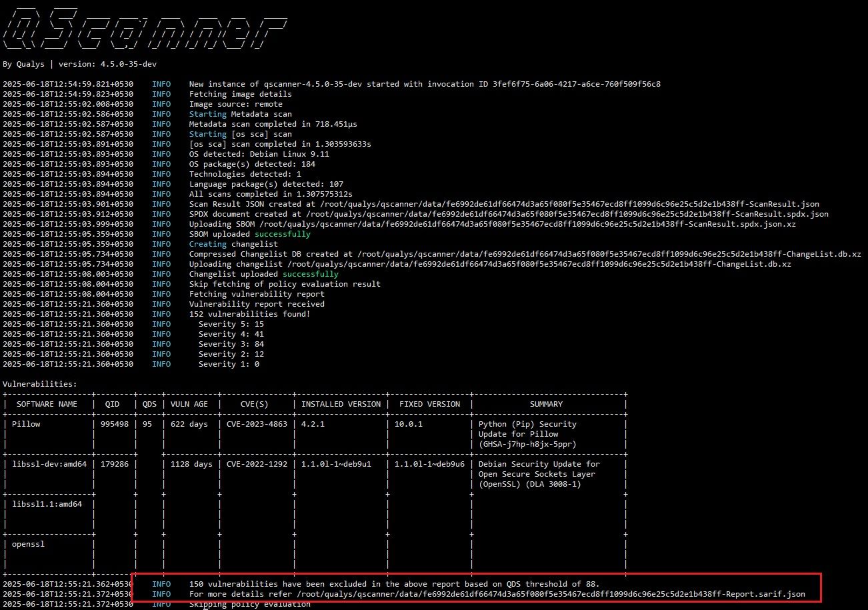Screen dimensions: 868x610
Task: Click the '622 days' vuln age cell
Action: click(189, 424)
